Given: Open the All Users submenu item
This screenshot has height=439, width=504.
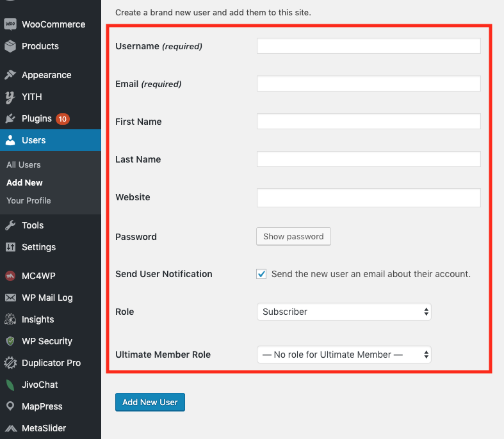Looking at the screenshot, I should point(24,164).
